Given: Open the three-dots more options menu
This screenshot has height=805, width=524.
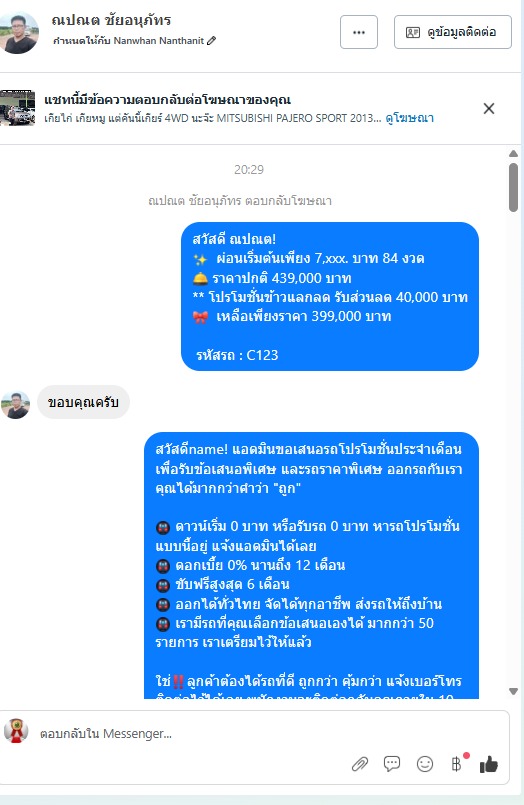Looking at the screenshot, I should click(359, 32).
